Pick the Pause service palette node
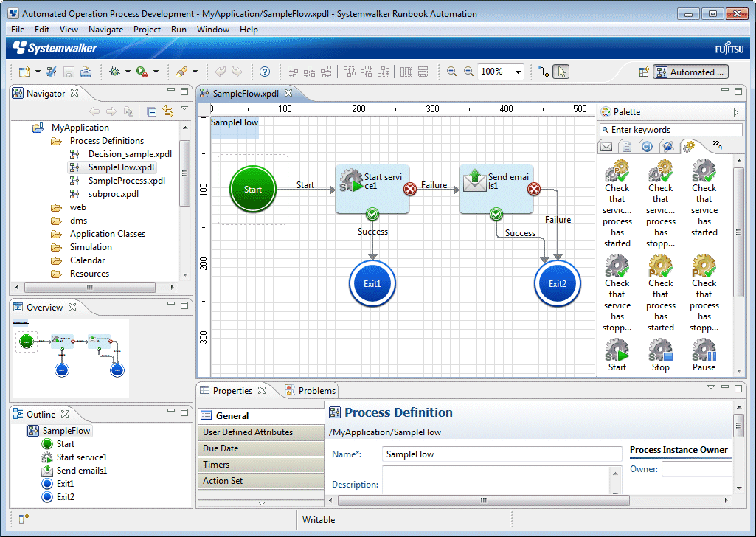This screenshot has width=756, height=537. click(704, 356)
